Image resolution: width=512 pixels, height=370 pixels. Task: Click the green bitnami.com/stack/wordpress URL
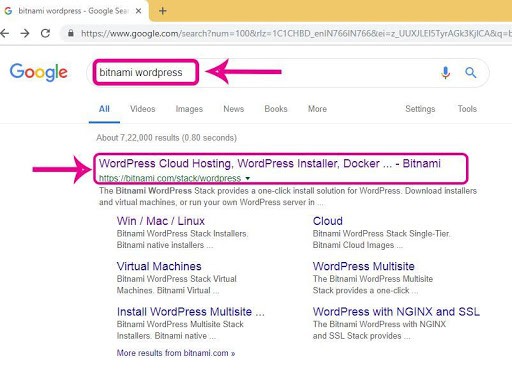[170, 178]
